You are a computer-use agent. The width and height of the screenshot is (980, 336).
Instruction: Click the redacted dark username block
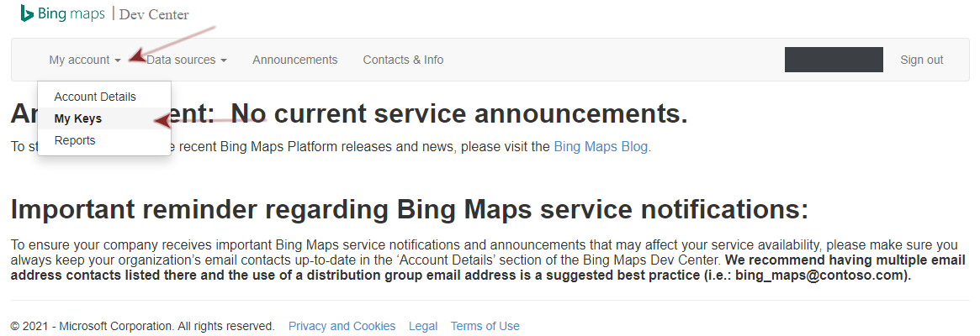[x=834, y=60]
